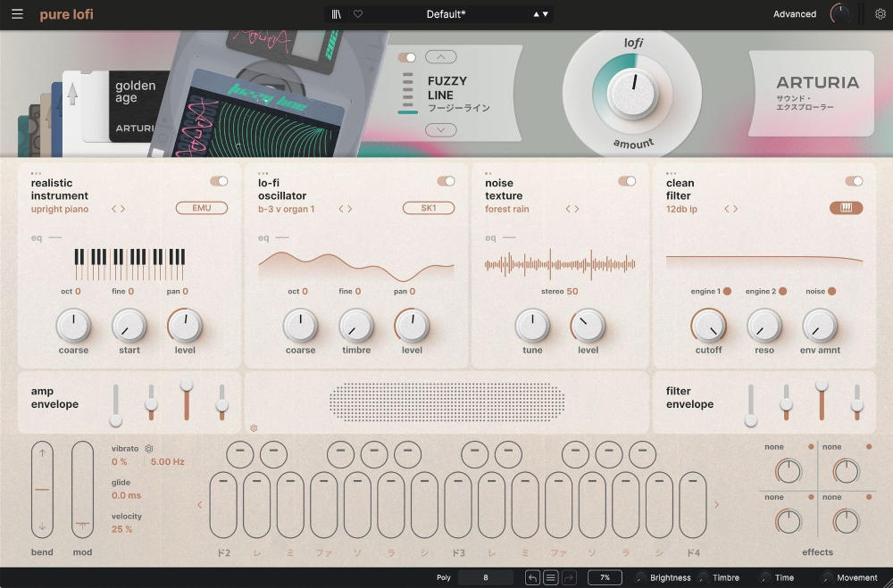The image size is (893, 588).
Task: Click the SK1 oscillator type button
Action: (x=428, y=209)
